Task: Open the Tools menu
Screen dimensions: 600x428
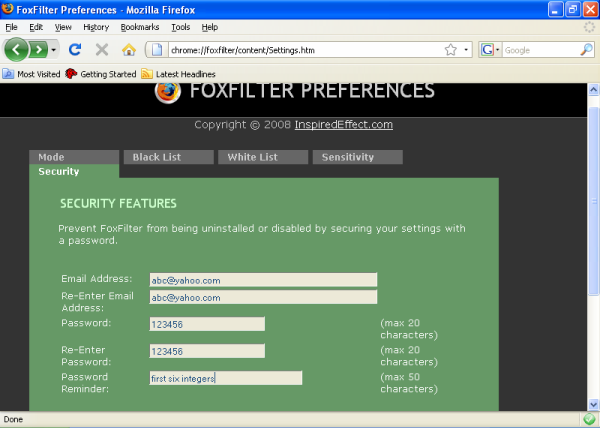Action: point(180,27)
